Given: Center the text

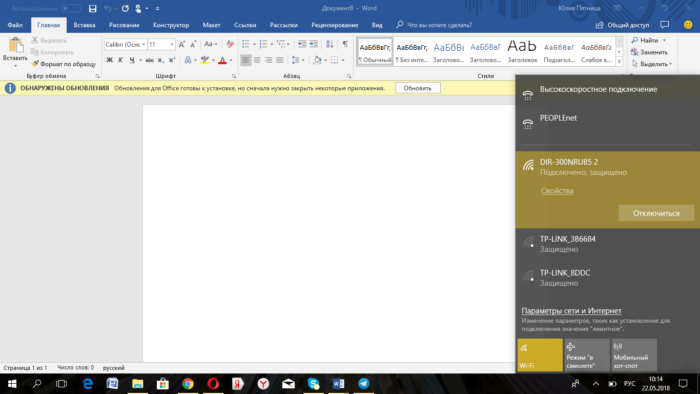Looking at the screenshot, I should (257, 60).
